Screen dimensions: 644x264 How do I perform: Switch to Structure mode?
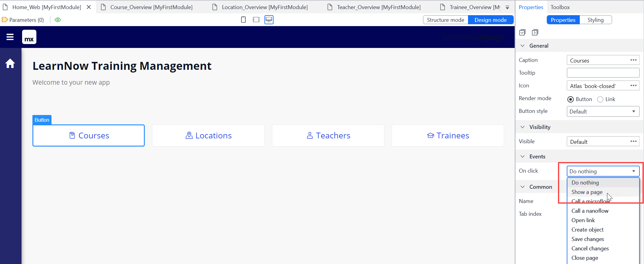[445, 20]
